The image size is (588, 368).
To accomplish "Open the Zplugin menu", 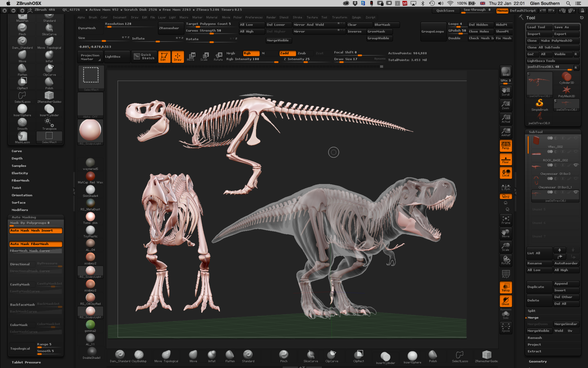I will [x=356, y=17].
